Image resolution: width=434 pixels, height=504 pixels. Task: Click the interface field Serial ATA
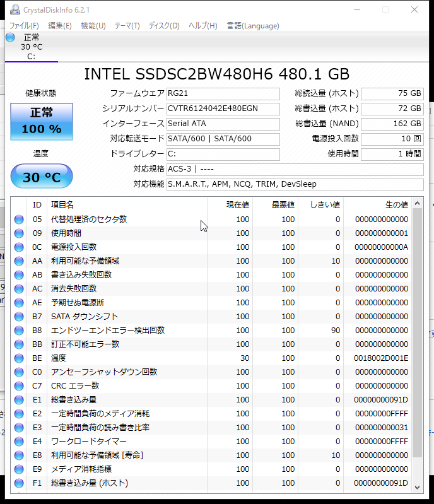pos(223,124)
